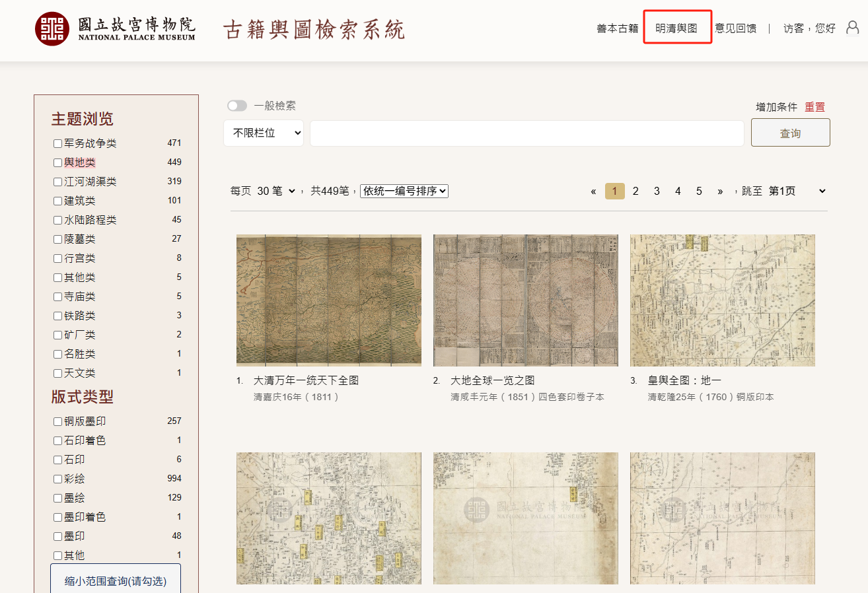Open the 不限栏位 field dropdown
Viewport: 868px width, 593px height.
coord(264,133)
